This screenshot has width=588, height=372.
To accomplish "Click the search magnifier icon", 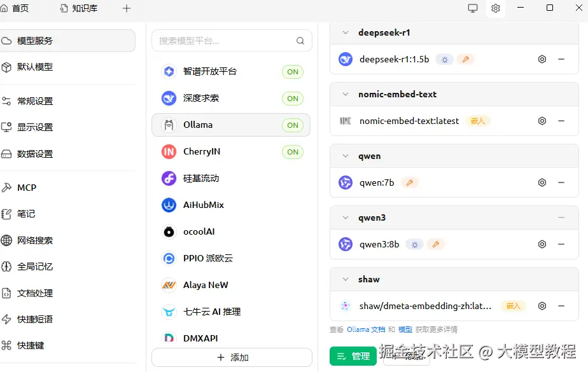I will (300, 41).
